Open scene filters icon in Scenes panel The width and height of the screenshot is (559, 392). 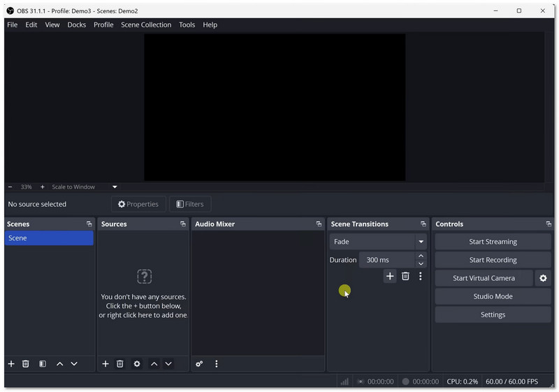pos(43,364)
